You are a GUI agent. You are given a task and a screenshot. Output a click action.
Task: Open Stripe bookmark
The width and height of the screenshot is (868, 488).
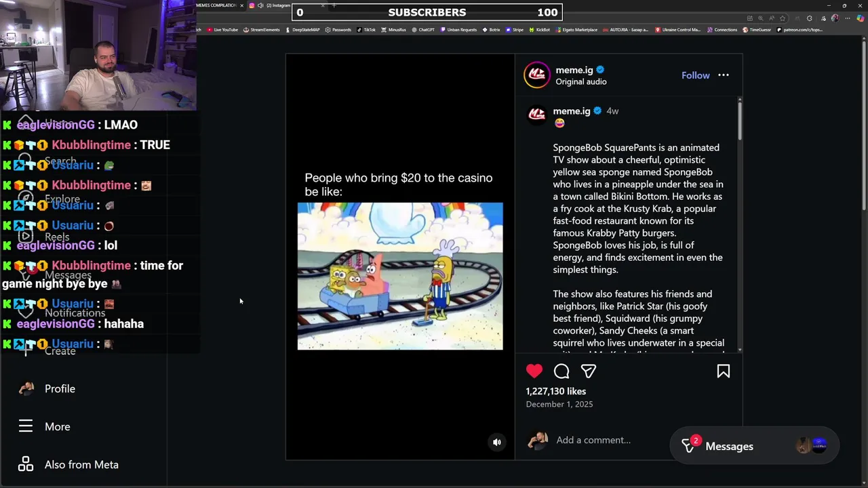[515, 30]
